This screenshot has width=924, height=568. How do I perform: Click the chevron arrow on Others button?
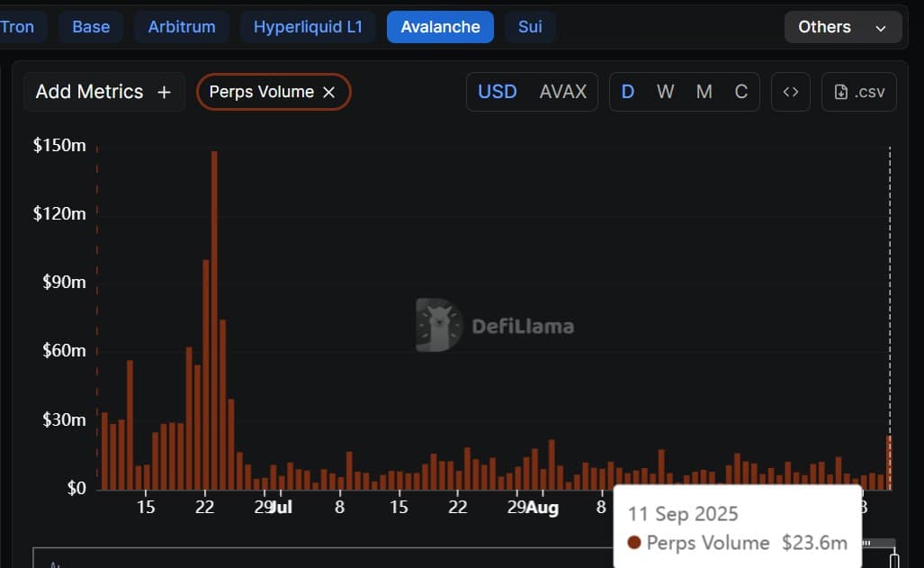click(879, 27)
